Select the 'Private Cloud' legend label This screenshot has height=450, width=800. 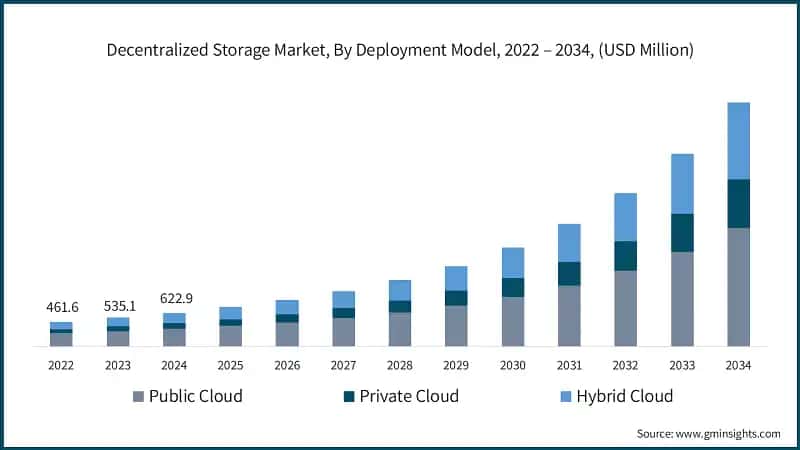point(409,396)
